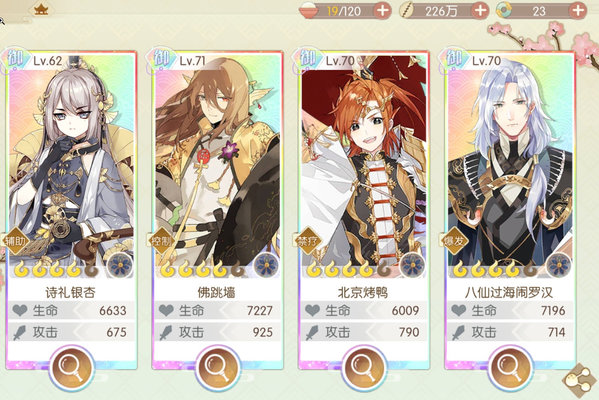Add more coins next to 226万
Viewport: 599px width, 400px height.
(480, 10)
